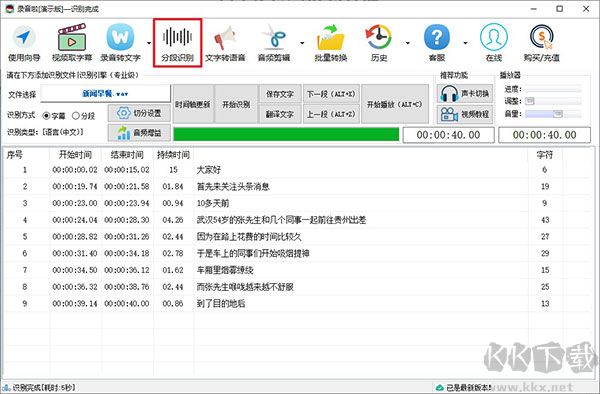
Task: Click the 结束时间 column header
Action: [x=127, y=155]
